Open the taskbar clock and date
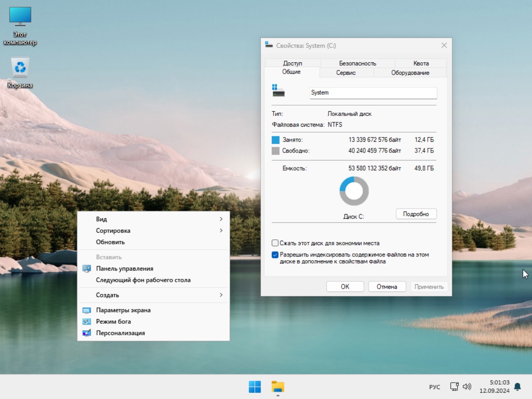Screen dimensions: 532x399 tap(495, 387)
